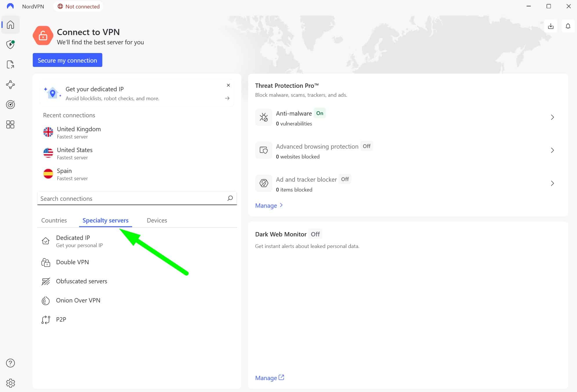The height and width of the screenshot is (392, 577).
Task: Click the Dark Web Monitor Off badge
Action: pos(315,234)
